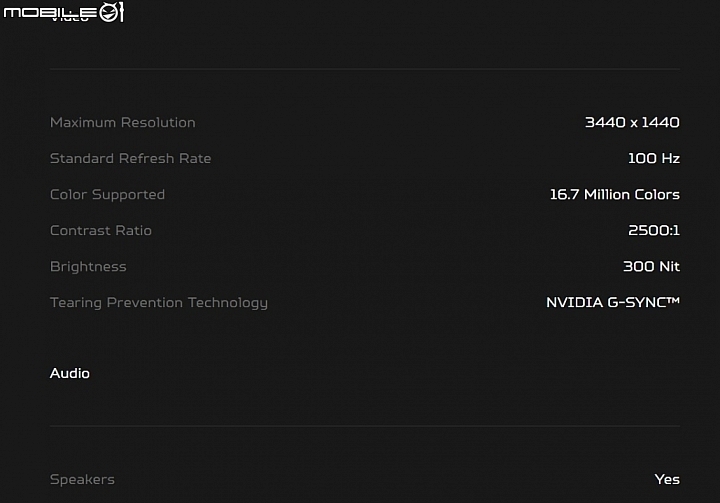Click the robot face in the logo

click(109, 12)
